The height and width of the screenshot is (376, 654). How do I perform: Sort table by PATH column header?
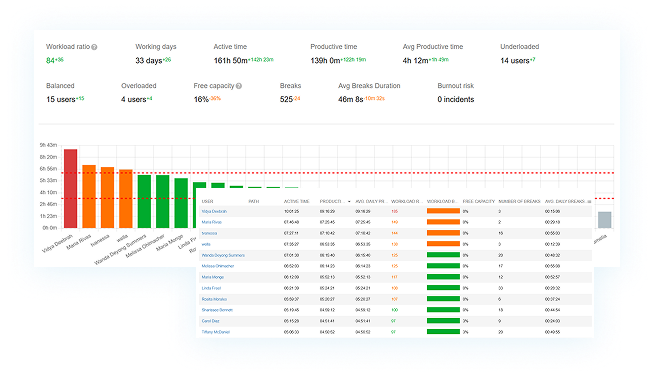click(x=254, y=202)
